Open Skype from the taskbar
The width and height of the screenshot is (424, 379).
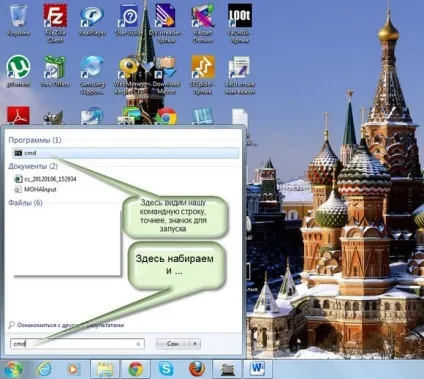coord(166,369)
